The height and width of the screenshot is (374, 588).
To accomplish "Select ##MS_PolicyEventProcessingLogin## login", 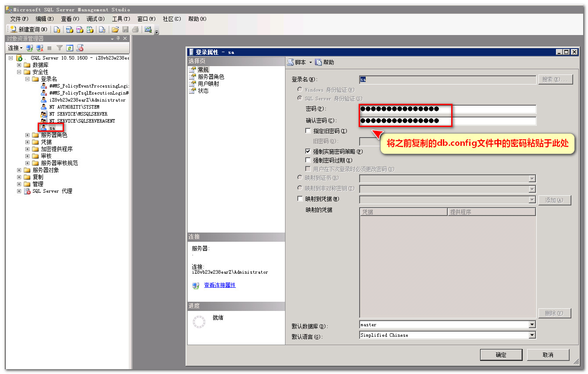I will (x=89, y=86).
